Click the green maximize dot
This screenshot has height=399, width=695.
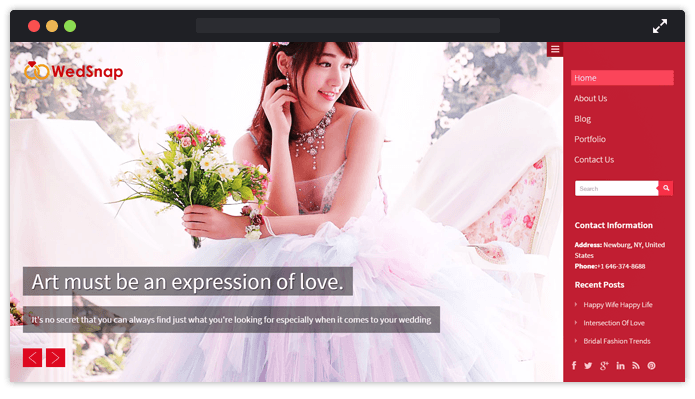[x=70, y=26]
